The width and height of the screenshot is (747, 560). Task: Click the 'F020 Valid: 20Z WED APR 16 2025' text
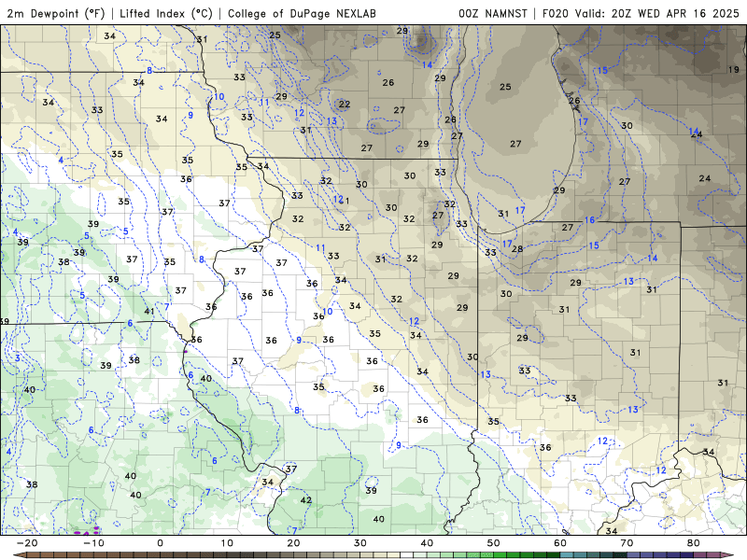pyautogui.click(x=641, y=13)
